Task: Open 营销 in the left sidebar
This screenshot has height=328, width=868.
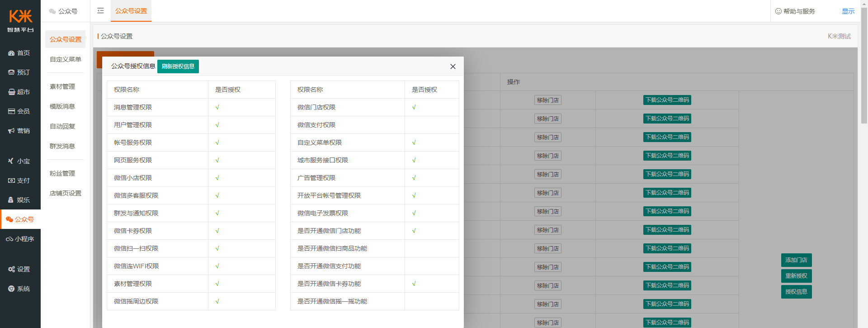Action: pyautogui.click(x=20, y=131)
